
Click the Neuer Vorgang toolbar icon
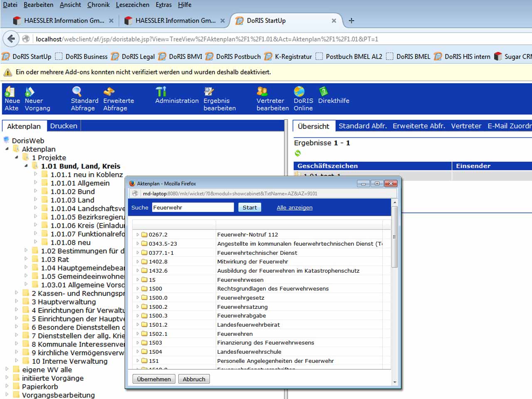30,91
